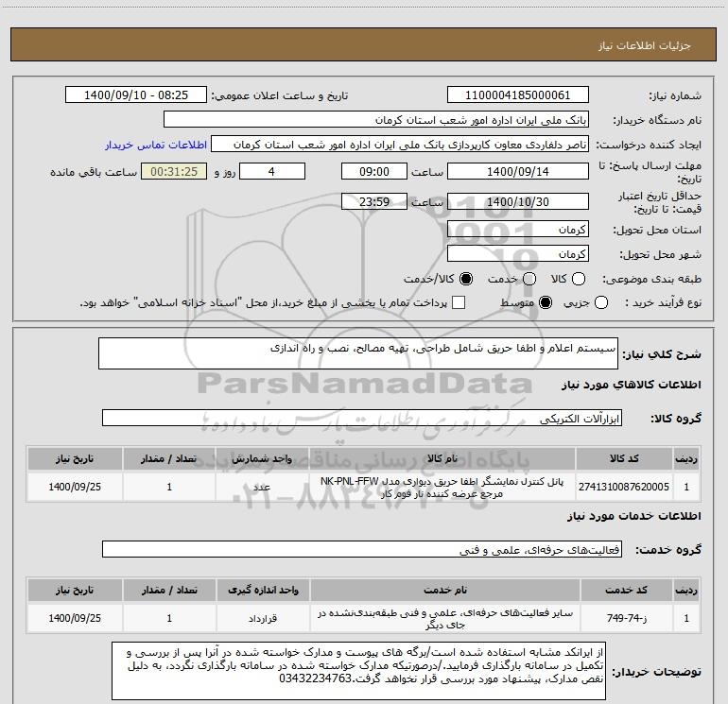Click the price validity date 1400/10/30
Viewport: 728px width, 704px height.
pyautogui.click(x=518, y=201)
